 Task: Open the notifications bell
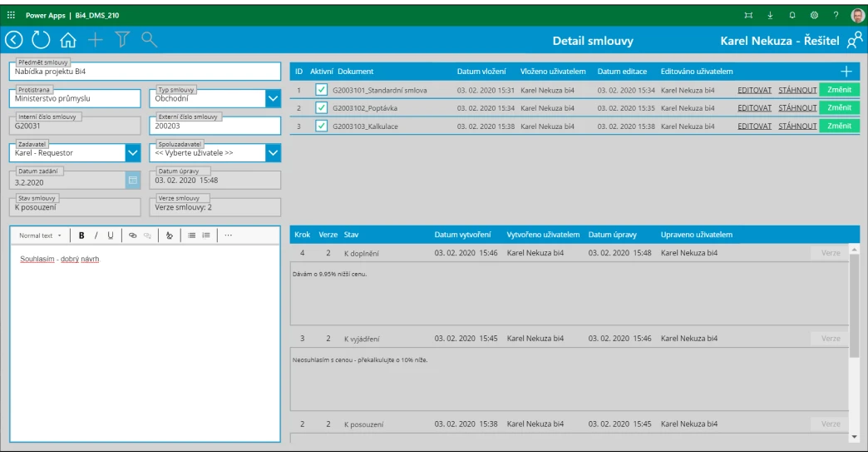click(x=792, y=15)
